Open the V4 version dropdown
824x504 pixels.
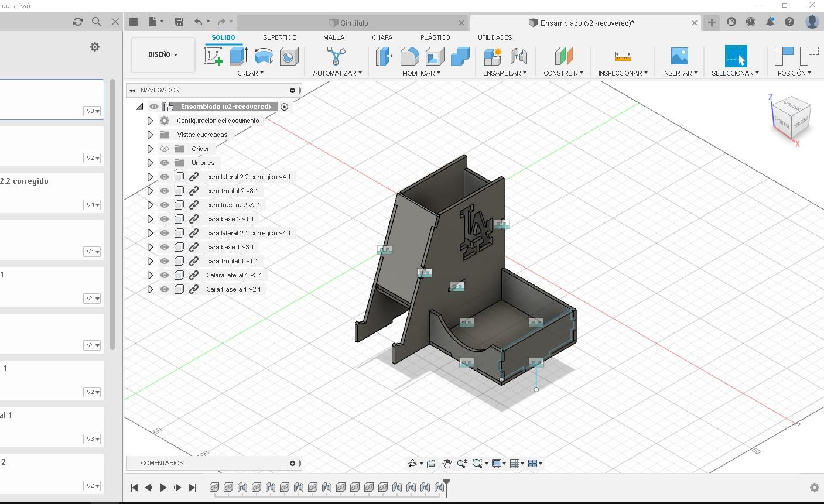[92, 205]
